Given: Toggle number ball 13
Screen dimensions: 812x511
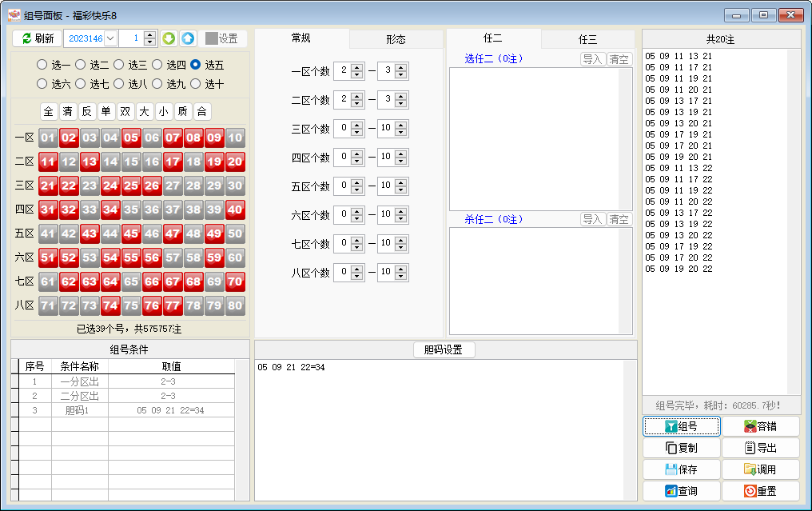Looking at the screenshot, I should coord(90,162).
